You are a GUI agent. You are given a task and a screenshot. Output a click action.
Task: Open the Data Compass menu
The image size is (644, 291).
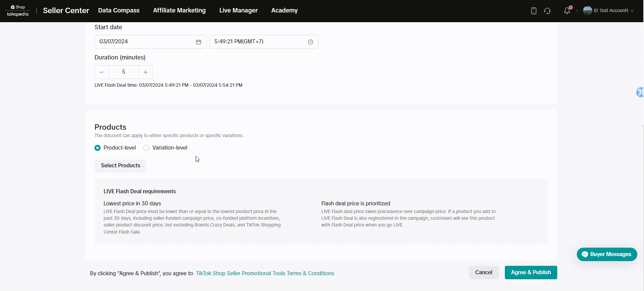click(119, 10)
